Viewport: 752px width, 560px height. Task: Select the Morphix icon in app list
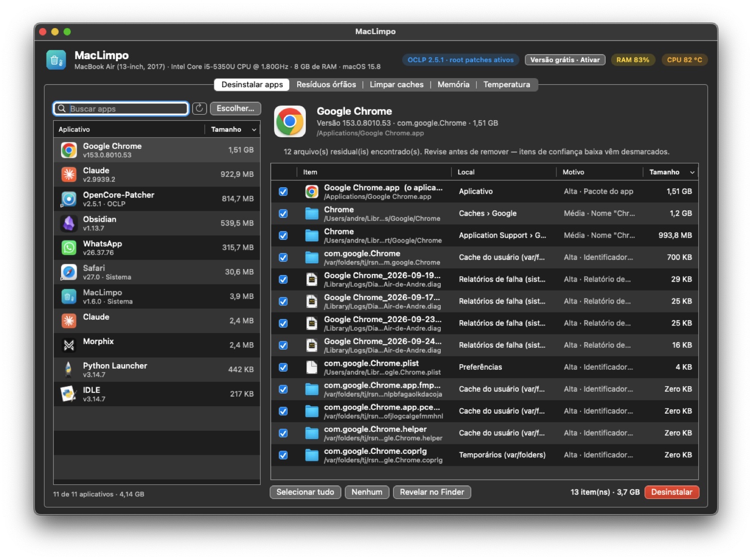point(69,345)
